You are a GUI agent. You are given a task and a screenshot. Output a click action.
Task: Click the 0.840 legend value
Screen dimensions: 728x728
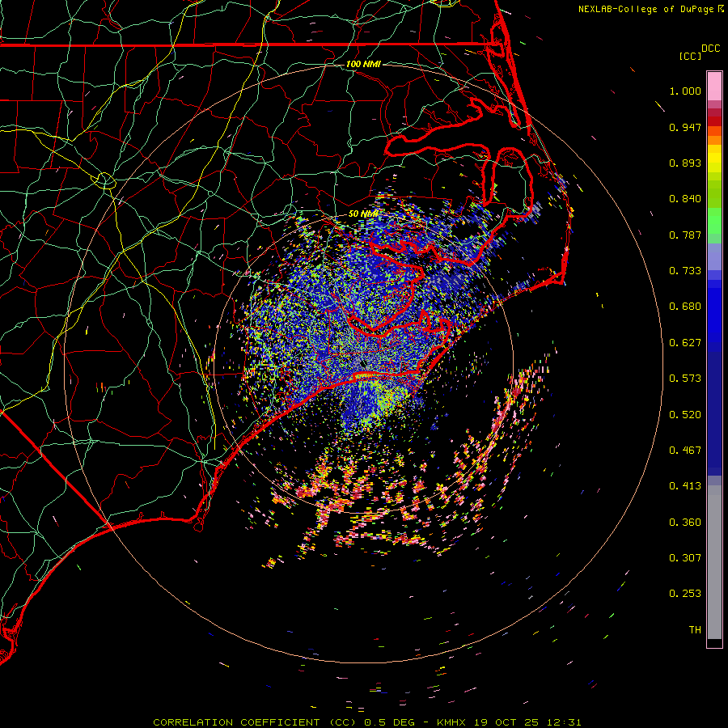pyautogui.click(x=685, y=199)
